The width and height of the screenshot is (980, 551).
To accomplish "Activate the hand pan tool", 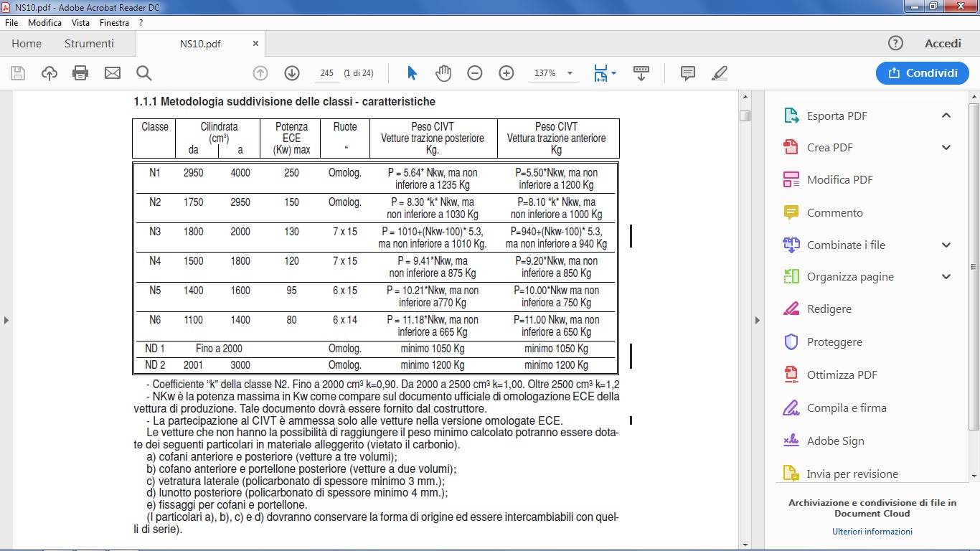I will coord(443,73).
